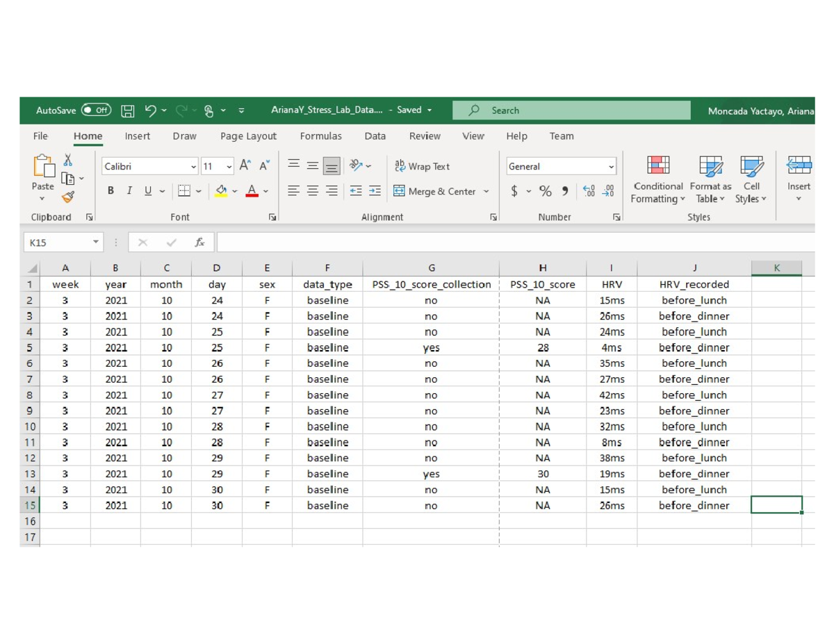Switch to the Page Layout tab
Screen dimensions: 834x644
click(248, 136)
